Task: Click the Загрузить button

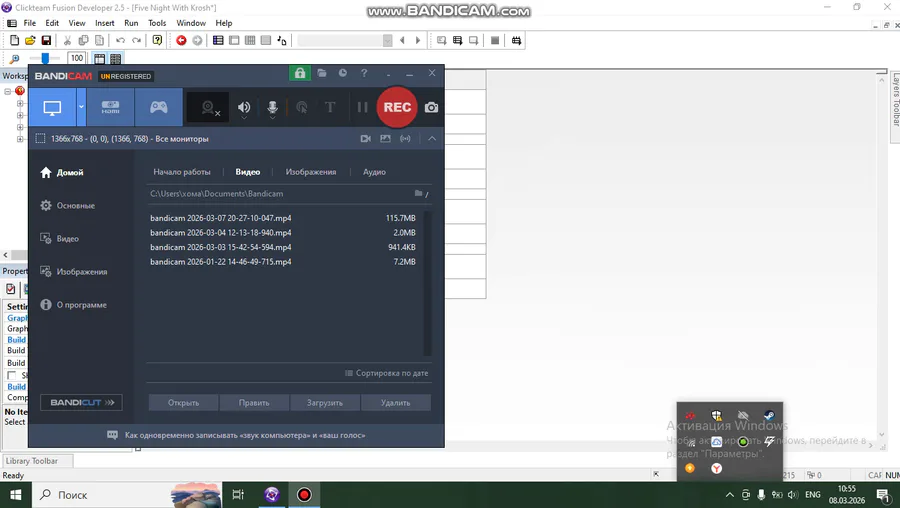Action: click(x=325, y=402)
